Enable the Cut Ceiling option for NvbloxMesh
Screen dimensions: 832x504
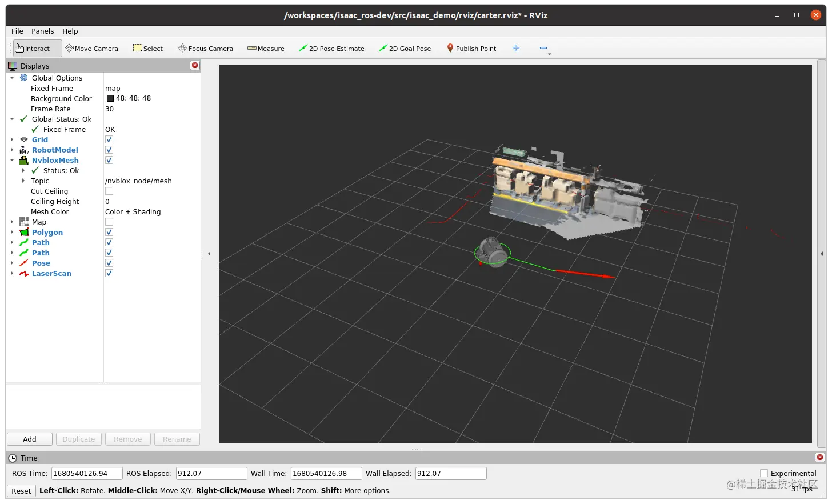tap(109, 191)
